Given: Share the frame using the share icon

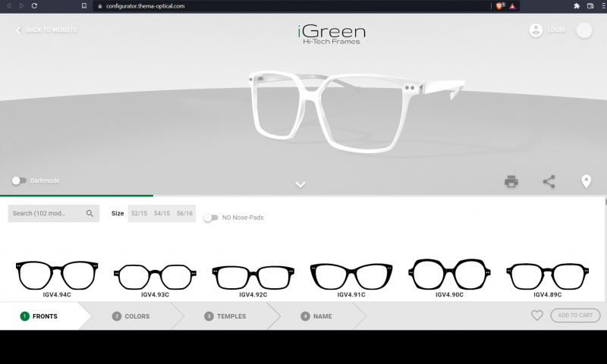Looking at the screenshot, I should point(549,181).
